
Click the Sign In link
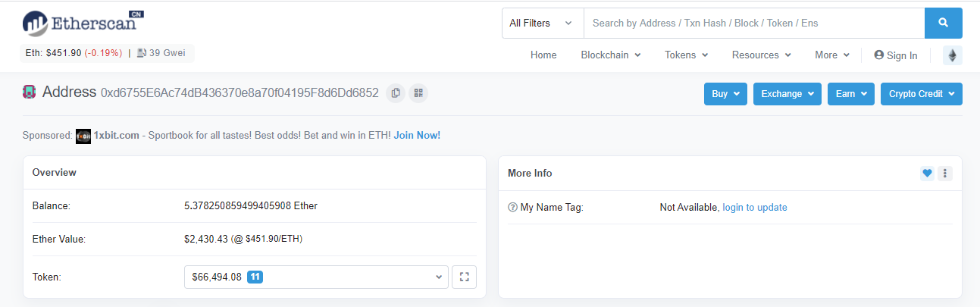pos(895,55)
